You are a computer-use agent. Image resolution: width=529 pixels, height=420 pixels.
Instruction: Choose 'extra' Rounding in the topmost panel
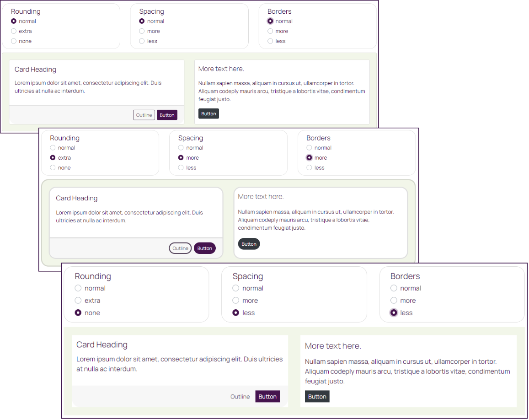coord(14,31)
